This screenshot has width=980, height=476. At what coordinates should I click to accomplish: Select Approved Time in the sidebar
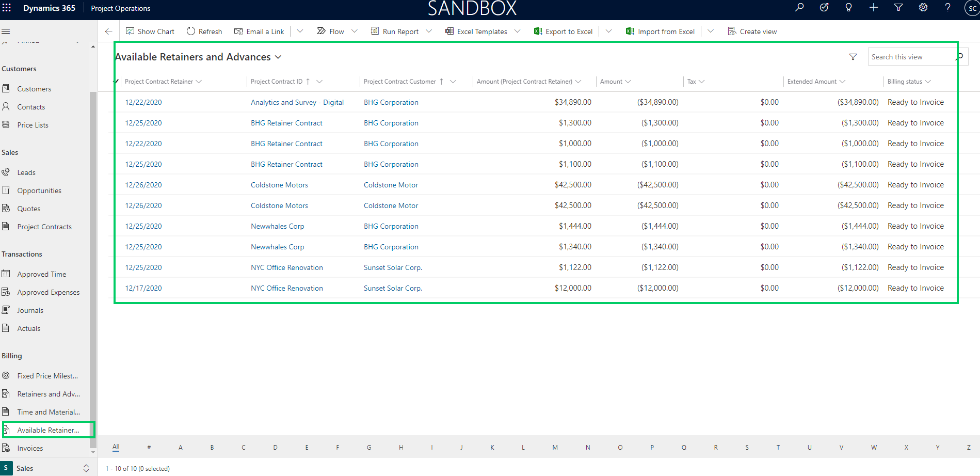click(41, 274)
